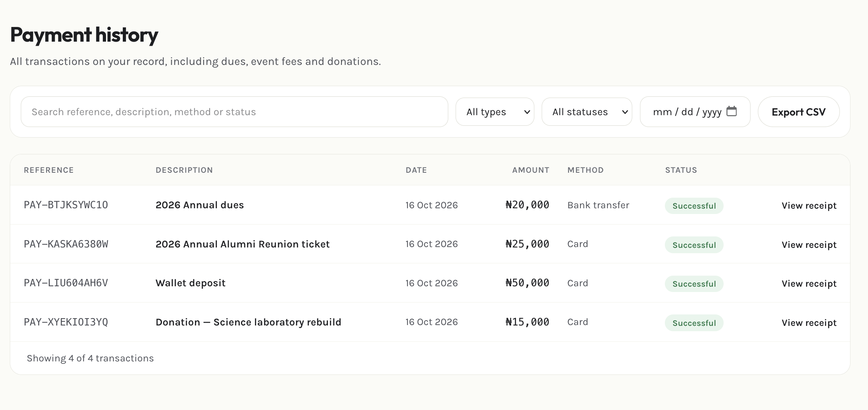Click the 2026 Annual dues description
Image resolution: width=868 pixels, height=410 pixels.
pyautogui.click(x=200, y=205)
